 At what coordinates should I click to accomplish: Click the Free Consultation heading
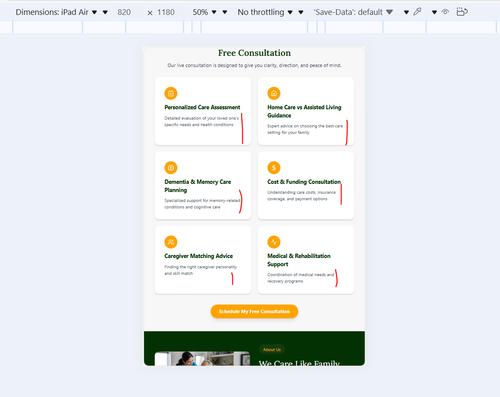(254, 53)
